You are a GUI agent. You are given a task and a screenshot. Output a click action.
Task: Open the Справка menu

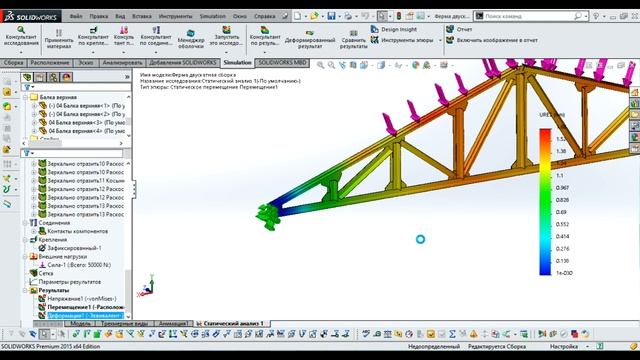pyautogui.click(x=264, y=16)
